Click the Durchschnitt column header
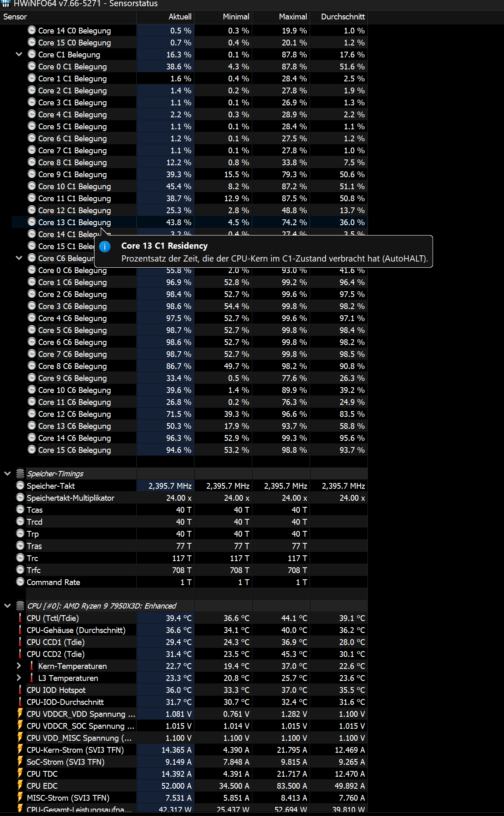This screenshot has width=504, height=816. (x=338, y=17)
